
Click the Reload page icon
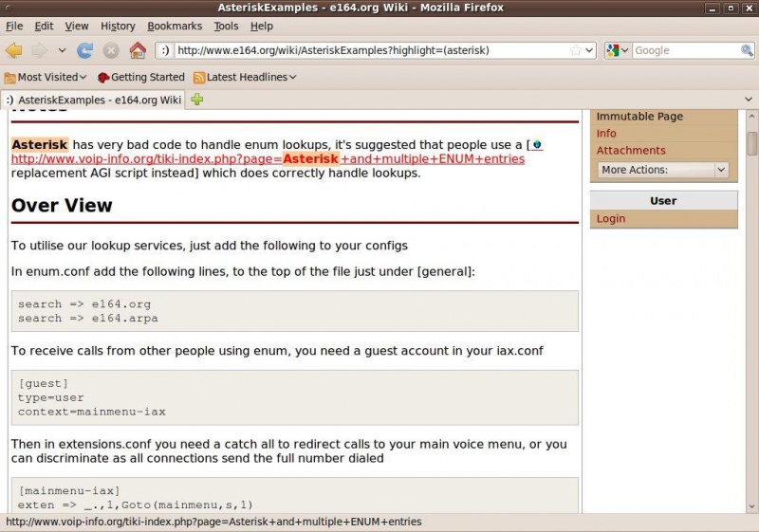(84, 50)
